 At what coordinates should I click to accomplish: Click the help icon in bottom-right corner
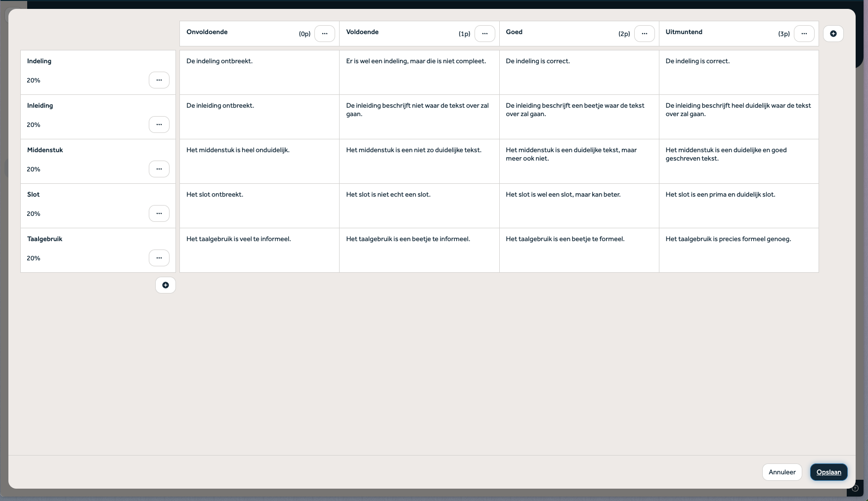click(x=855, y=488)
